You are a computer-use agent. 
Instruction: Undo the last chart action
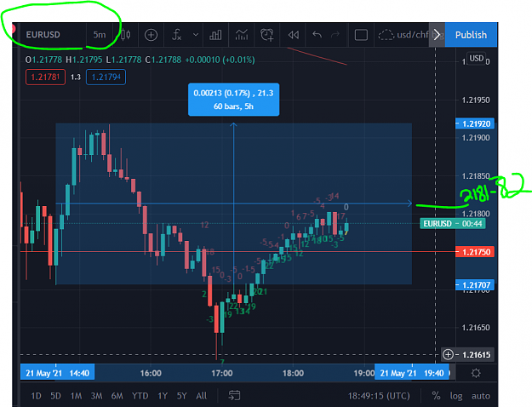[317, 35]
